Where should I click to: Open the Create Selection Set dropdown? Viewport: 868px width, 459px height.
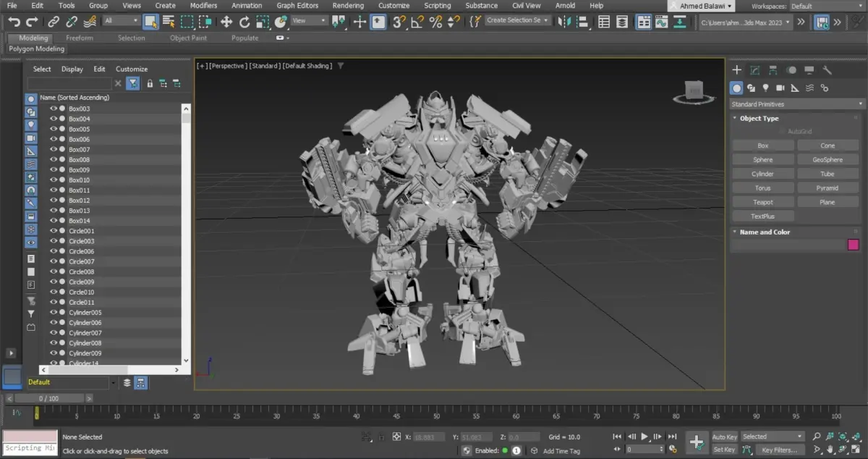pos(518,21)
